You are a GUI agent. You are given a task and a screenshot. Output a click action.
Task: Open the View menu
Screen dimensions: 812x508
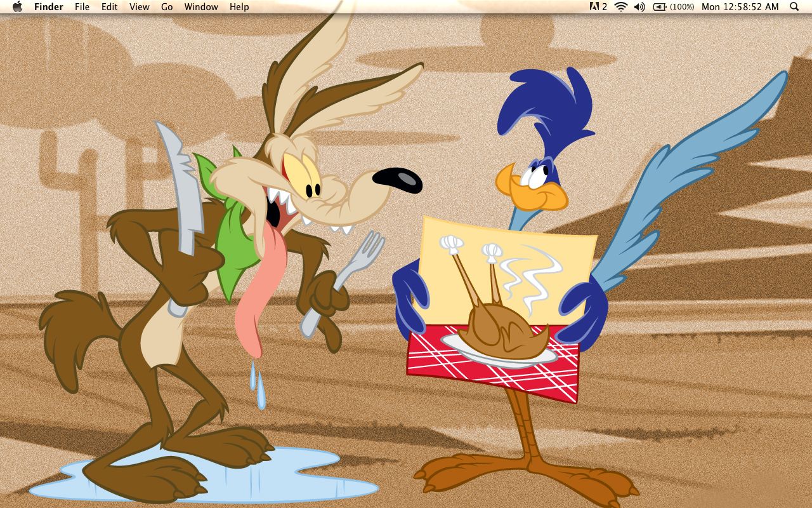pos(139,7)
